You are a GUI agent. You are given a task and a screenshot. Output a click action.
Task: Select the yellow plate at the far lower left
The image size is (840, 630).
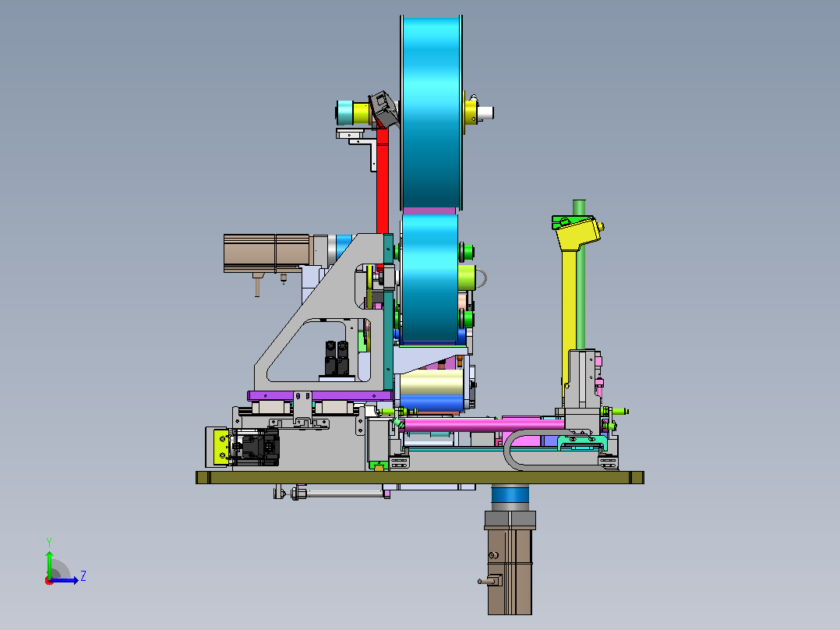pyautogui.click(x=221, y=447)
